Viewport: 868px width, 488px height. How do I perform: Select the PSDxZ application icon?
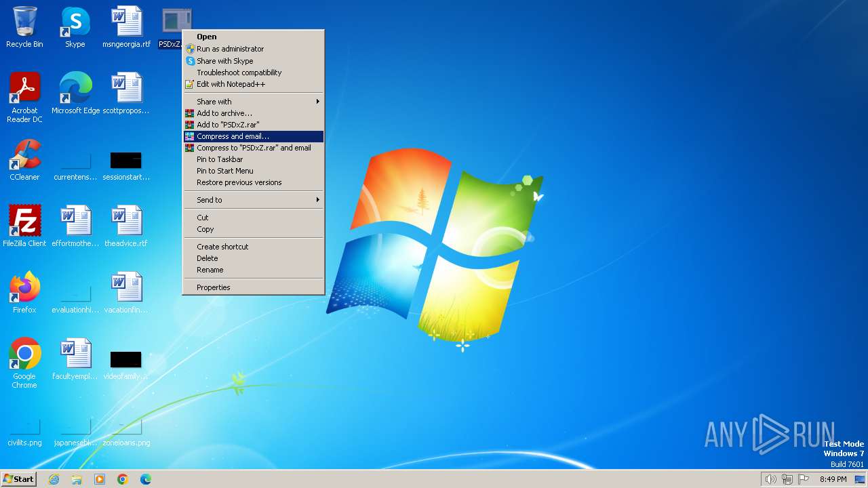click(175, 27)
